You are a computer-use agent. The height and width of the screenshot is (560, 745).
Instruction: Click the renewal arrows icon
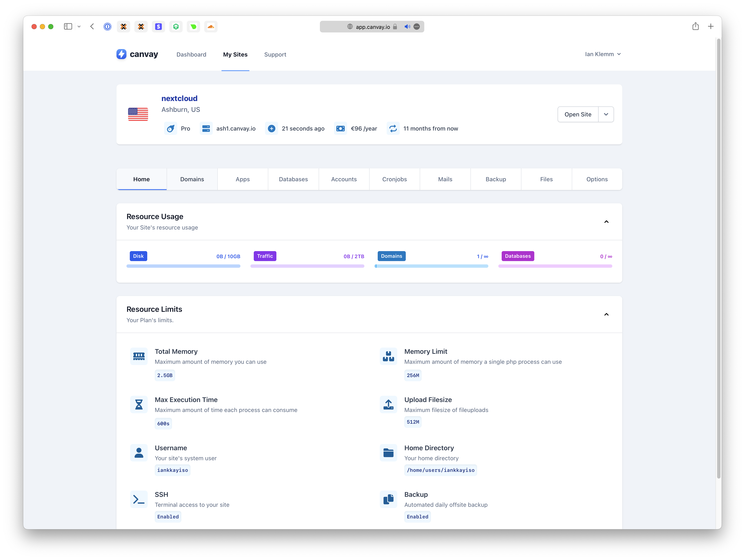[393, 128]
